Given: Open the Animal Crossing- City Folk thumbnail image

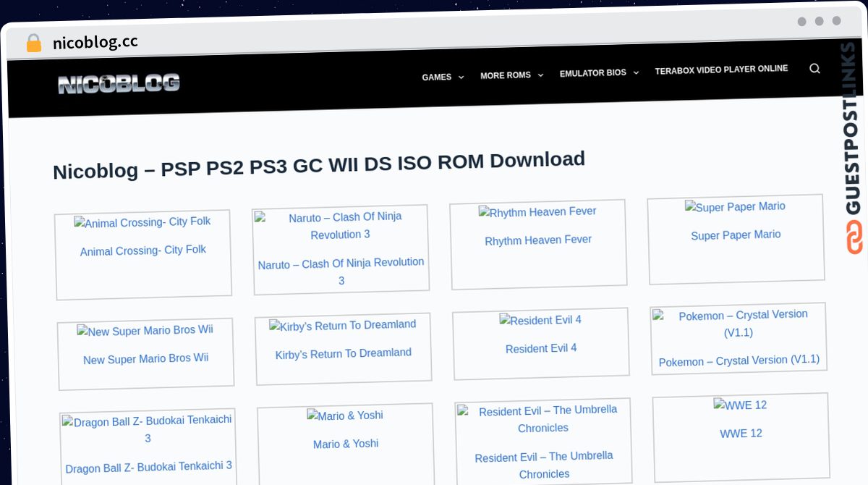Looking at the screenshot, I should 142,222.
